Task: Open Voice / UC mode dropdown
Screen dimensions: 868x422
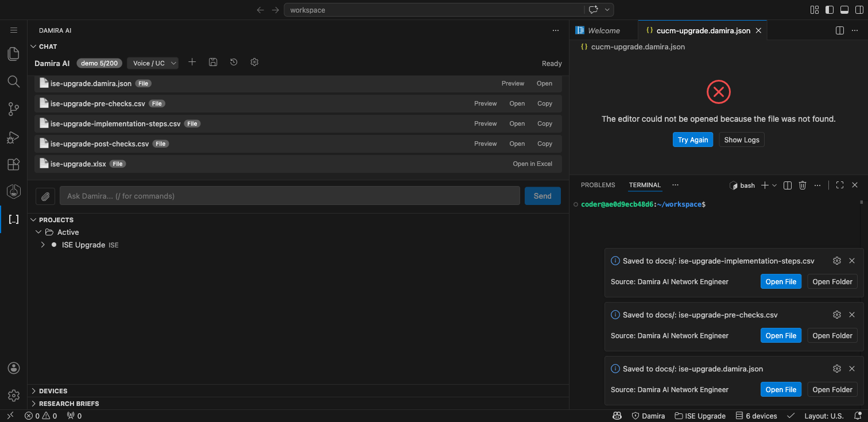Action: click(153, 63)
